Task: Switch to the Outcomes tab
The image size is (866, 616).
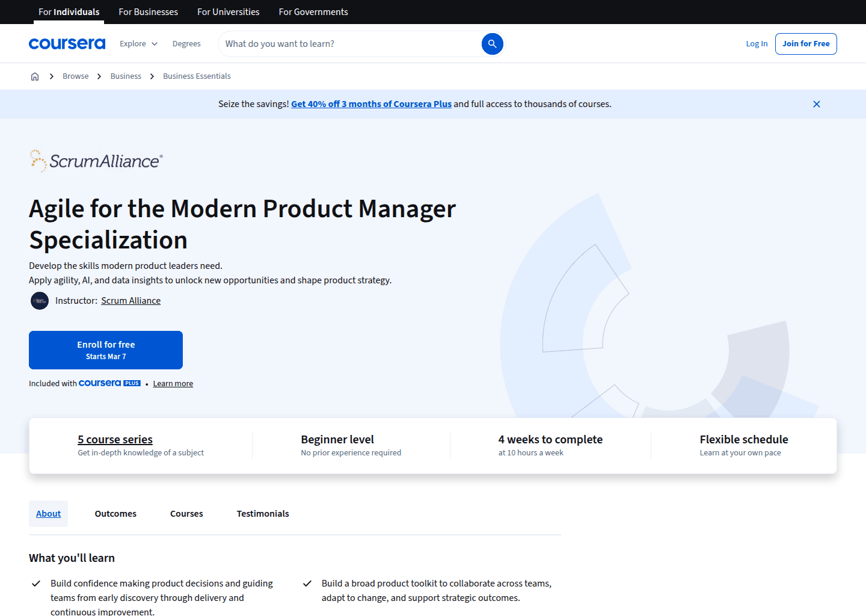Action: click(x=115, y=514)
